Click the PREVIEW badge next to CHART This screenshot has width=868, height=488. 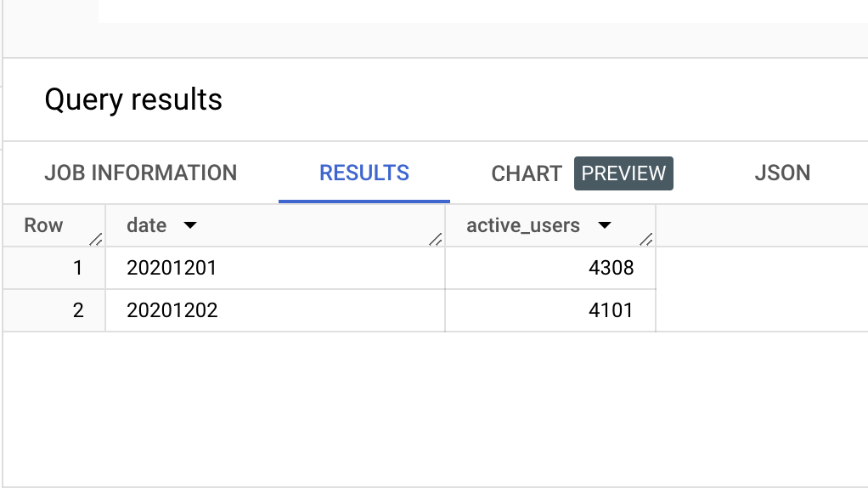pyautogui.click(x=623, y=173)
